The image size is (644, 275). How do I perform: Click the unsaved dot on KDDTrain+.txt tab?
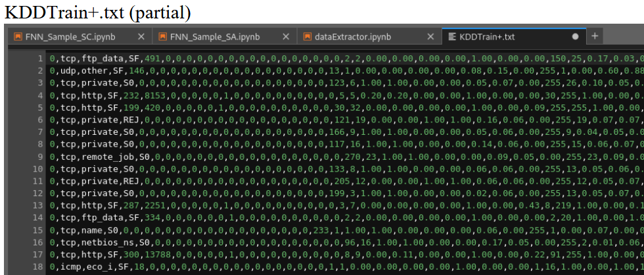(575, 37)
